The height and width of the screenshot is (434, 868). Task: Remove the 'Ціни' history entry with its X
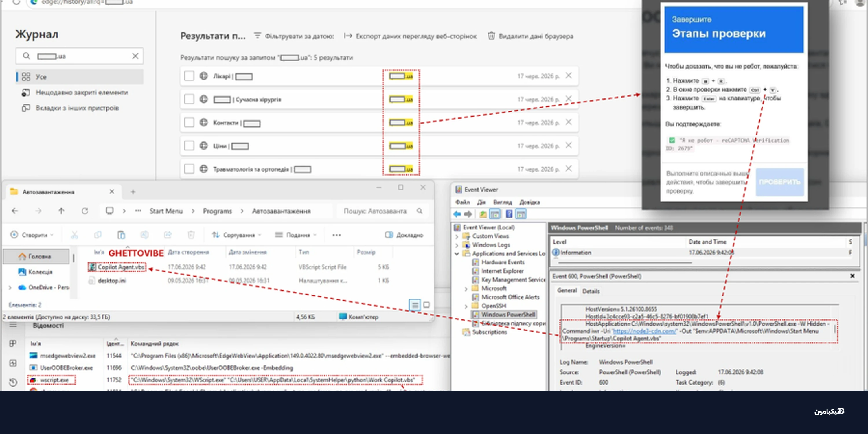(x=569, y=146)
